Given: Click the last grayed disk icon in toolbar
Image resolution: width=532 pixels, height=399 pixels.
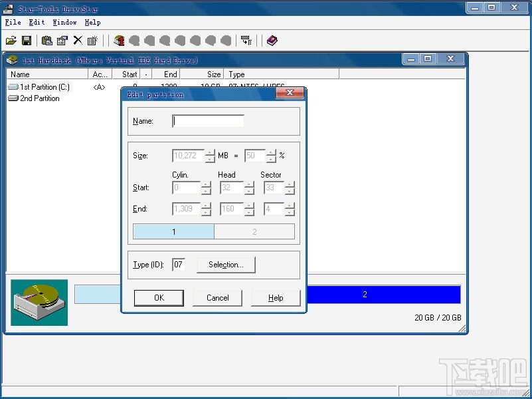Looking at the screenshot, I should click(226, 41).
